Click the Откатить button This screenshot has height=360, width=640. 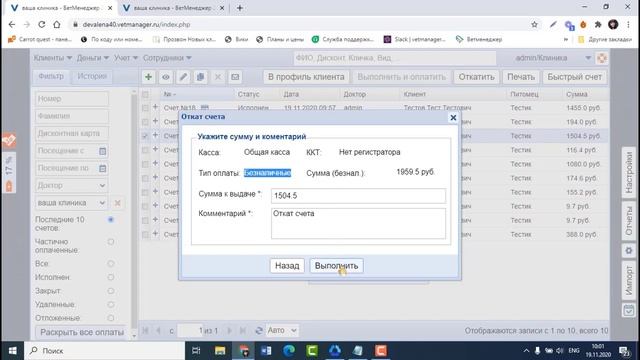tap(476, 77)
